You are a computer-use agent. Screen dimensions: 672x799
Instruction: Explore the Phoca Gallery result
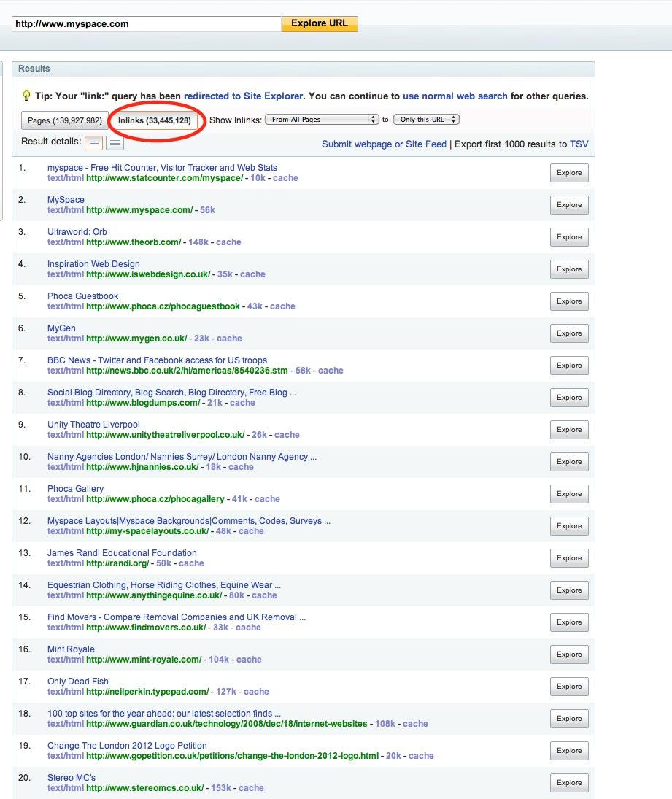point(569,494)
